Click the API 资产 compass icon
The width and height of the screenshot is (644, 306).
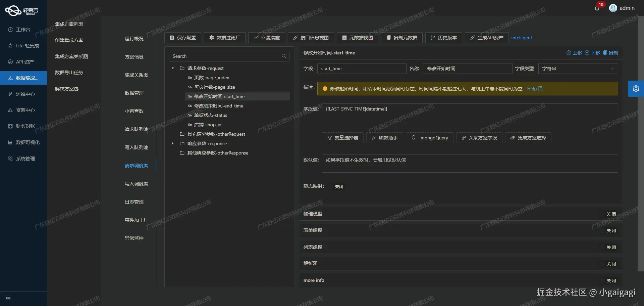point(10,62)
